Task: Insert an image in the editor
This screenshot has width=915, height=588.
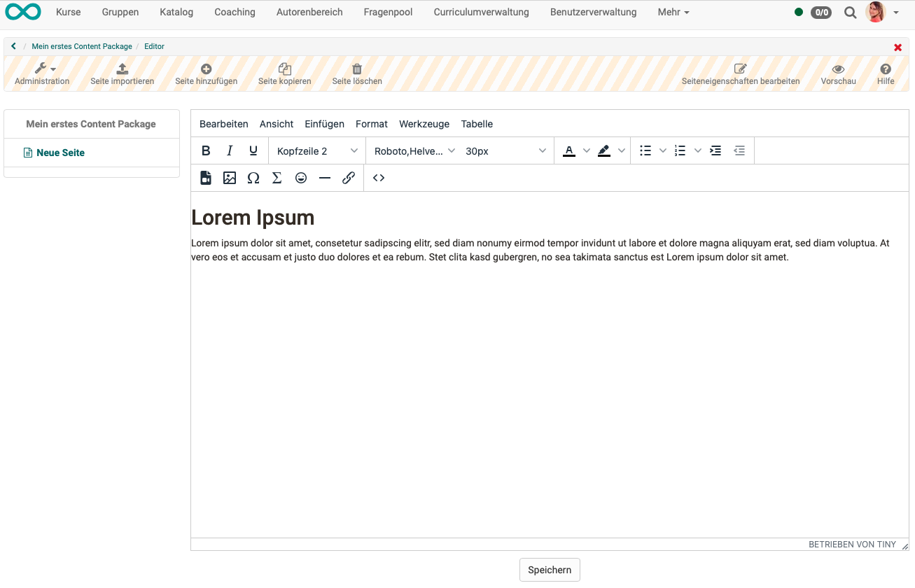Action: point(230,178)
